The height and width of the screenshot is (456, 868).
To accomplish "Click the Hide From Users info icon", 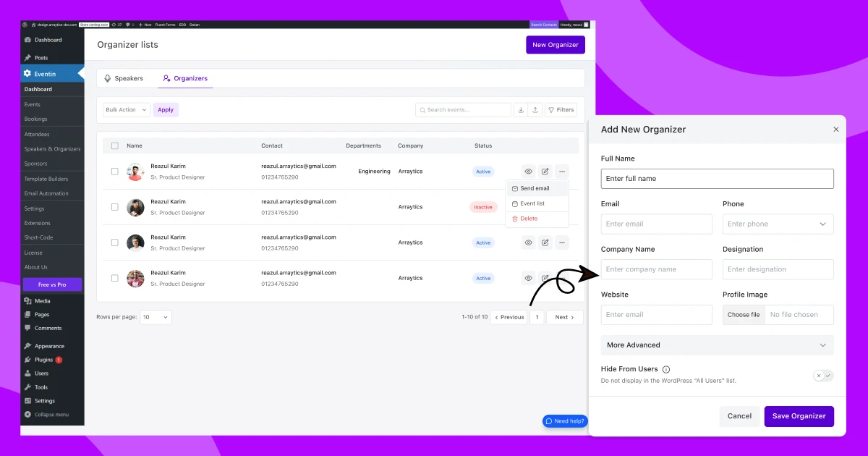I will coord(666,369).
